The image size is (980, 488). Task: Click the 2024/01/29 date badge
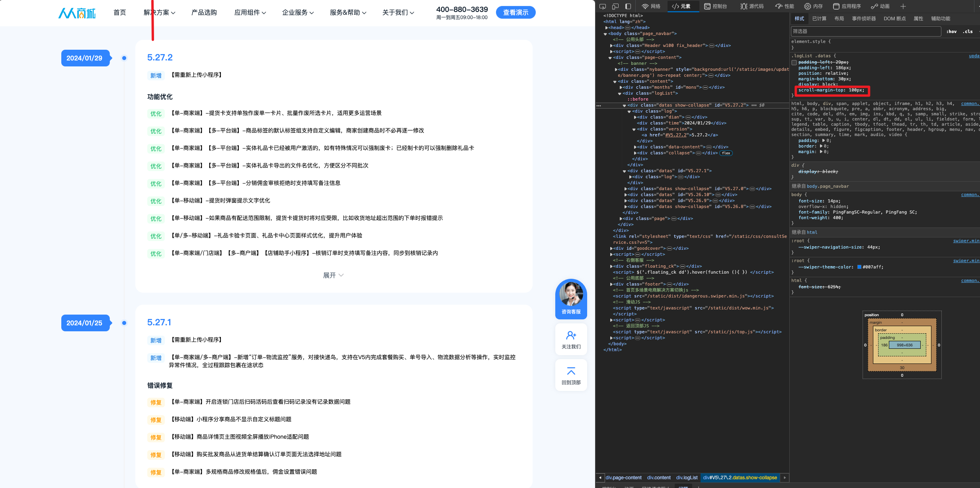(x=85, y=58)
